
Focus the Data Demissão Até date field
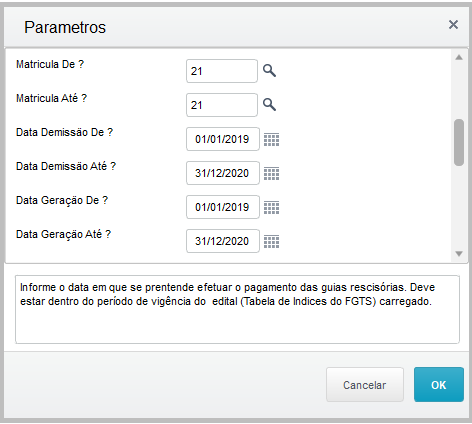click(x=223, y=173)
